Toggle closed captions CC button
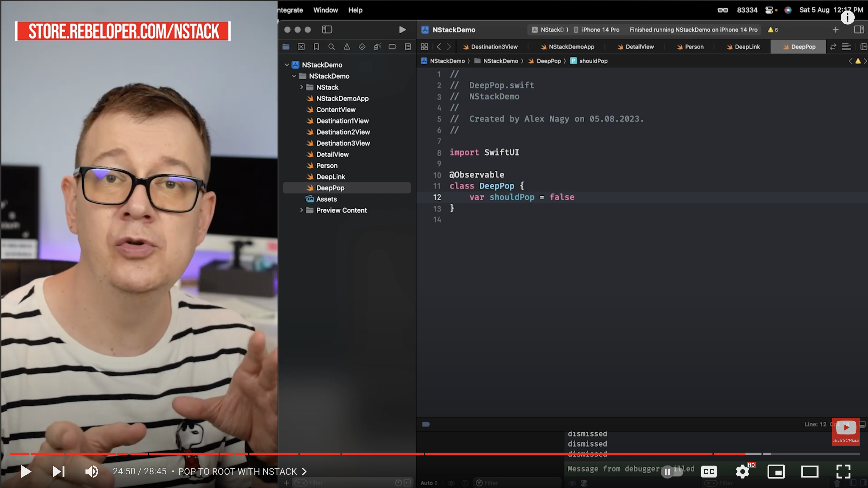 709,472
